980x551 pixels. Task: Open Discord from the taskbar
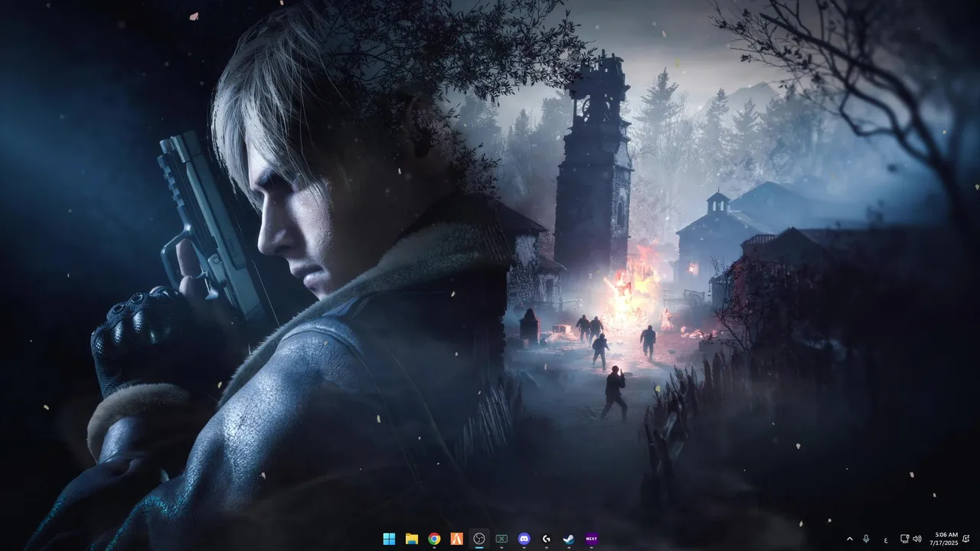pos(524,539)
